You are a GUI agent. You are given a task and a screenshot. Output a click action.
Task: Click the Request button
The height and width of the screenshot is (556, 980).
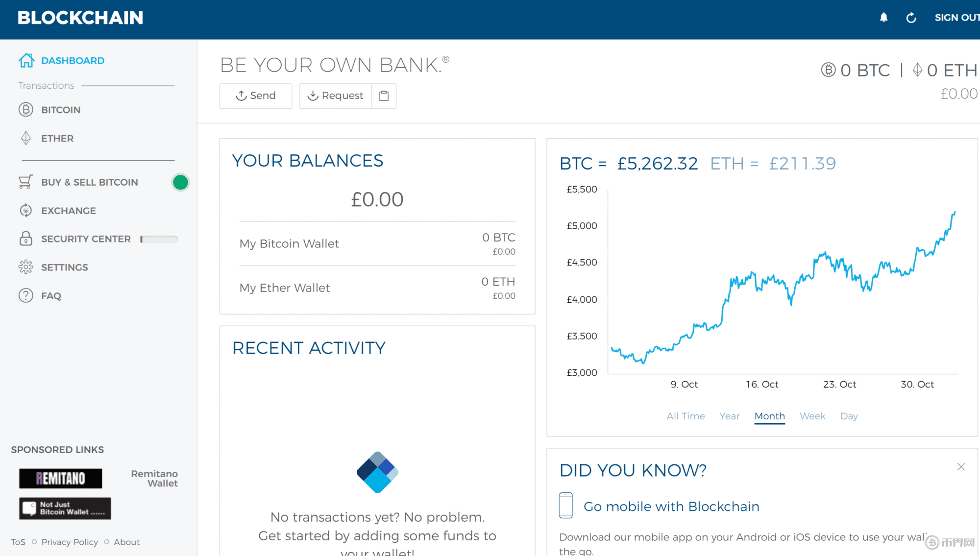click(336, 96)
